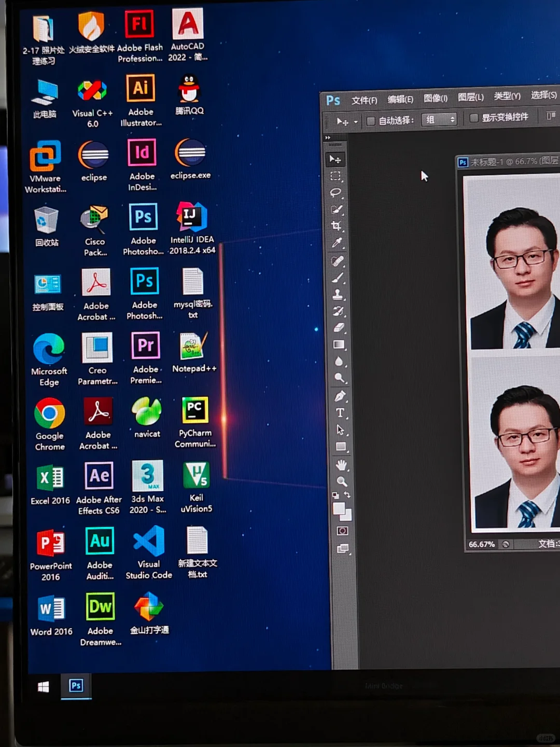Select the Microsoft Edge desktop icon

point(49,359)
